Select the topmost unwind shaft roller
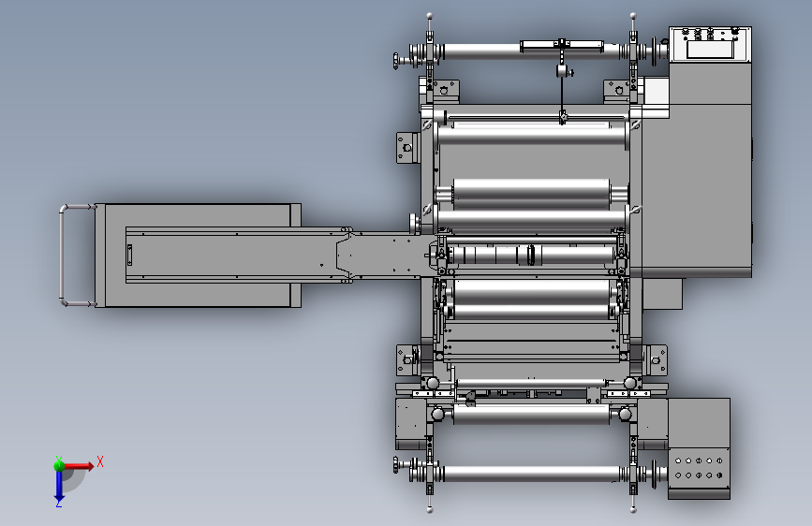 click(x=533, y=51)
